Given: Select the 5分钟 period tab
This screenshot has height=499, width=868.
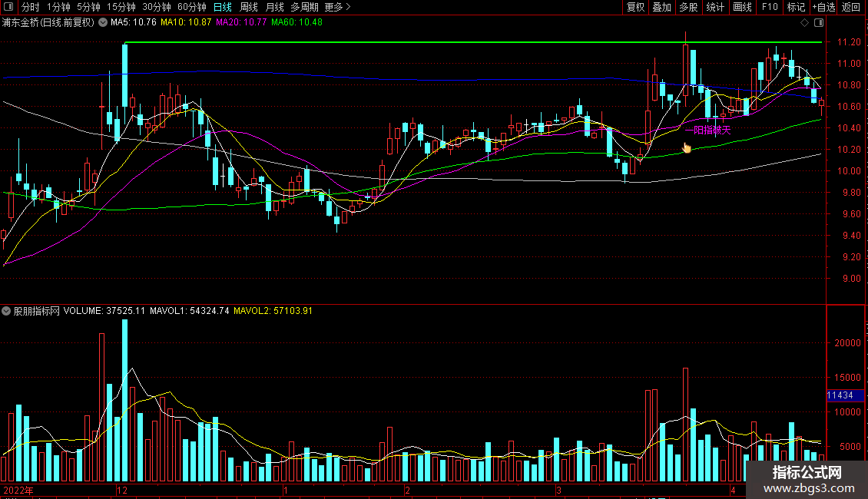Looking at the screenshot, I should point(88,7).
